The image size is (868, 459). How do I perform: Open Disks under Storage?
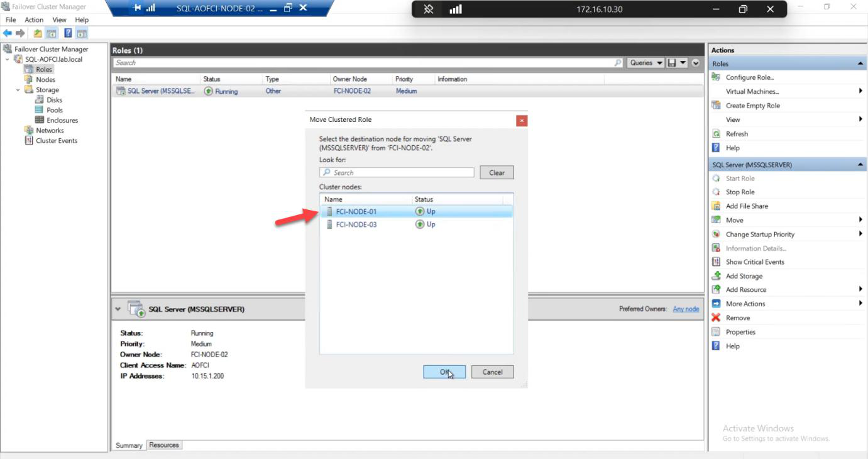click(x=54, y=100)
